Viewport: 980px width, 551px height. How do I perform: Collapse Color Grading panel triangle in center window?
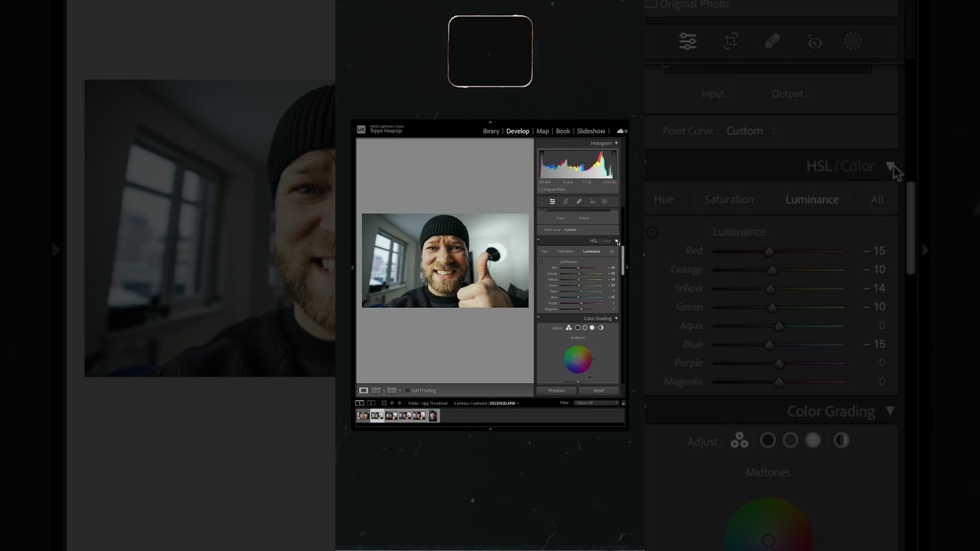pos(616,318)
